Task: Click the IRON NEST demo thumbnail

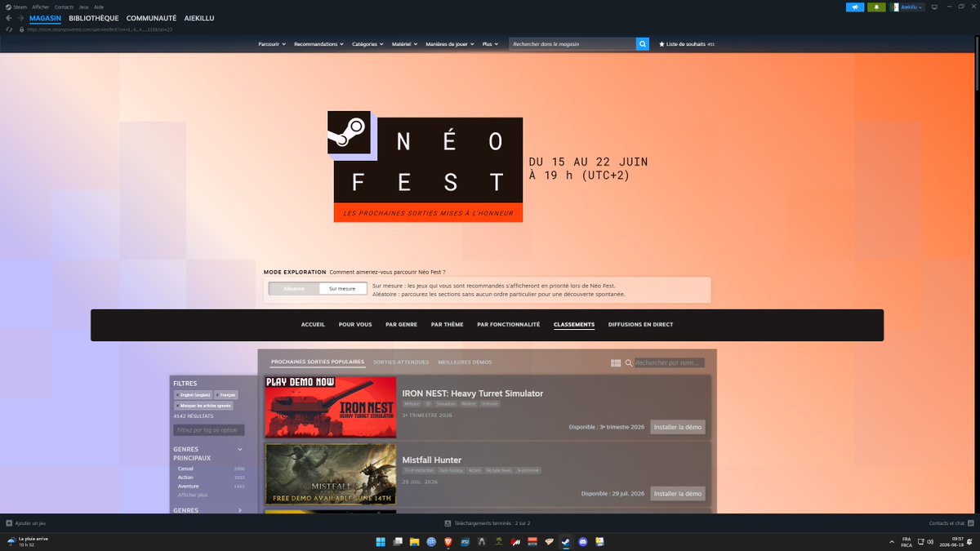Action: click(330, 407)
